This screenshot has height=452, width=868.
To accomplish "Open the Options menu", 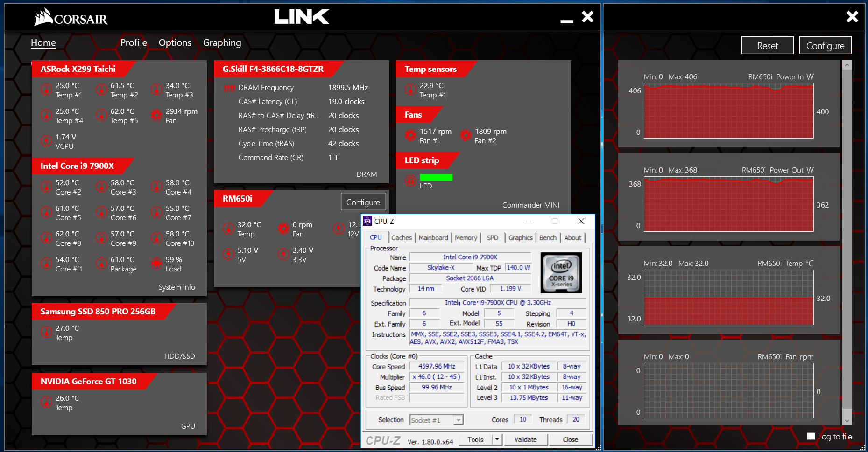I will click(175, 42).
